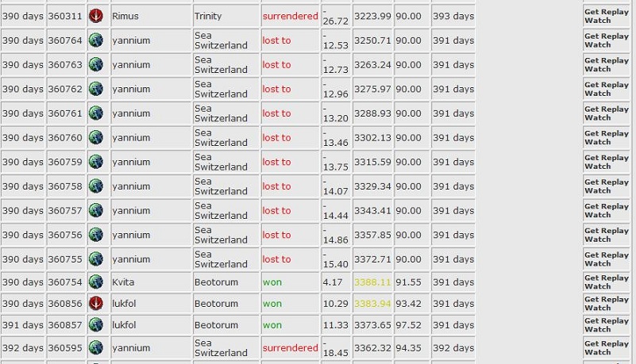Click the globe icon in game 360857 row

click(x=96, y=324)
